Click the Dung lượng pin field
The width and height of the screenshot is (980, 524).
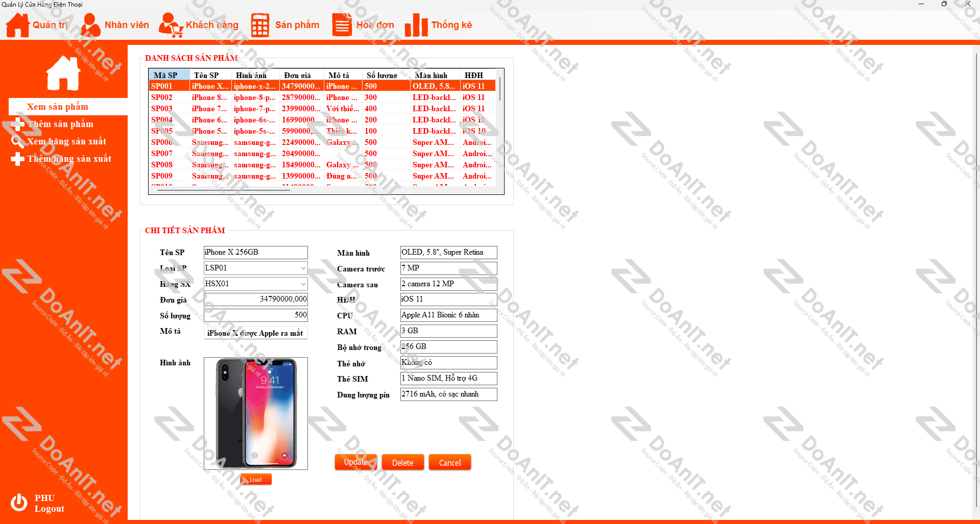(x=449, y=394)
